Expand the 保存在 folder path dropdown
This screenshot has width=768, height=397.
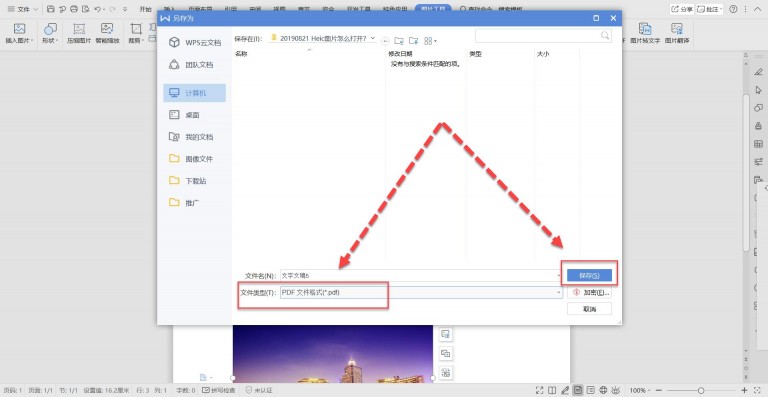point(373,38)
